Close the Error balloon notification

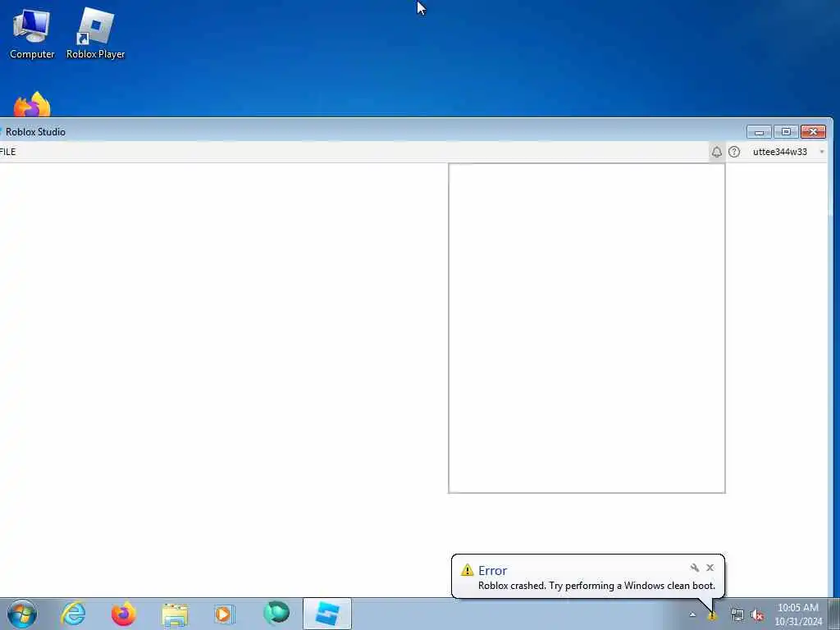click(x=710, y=568)
